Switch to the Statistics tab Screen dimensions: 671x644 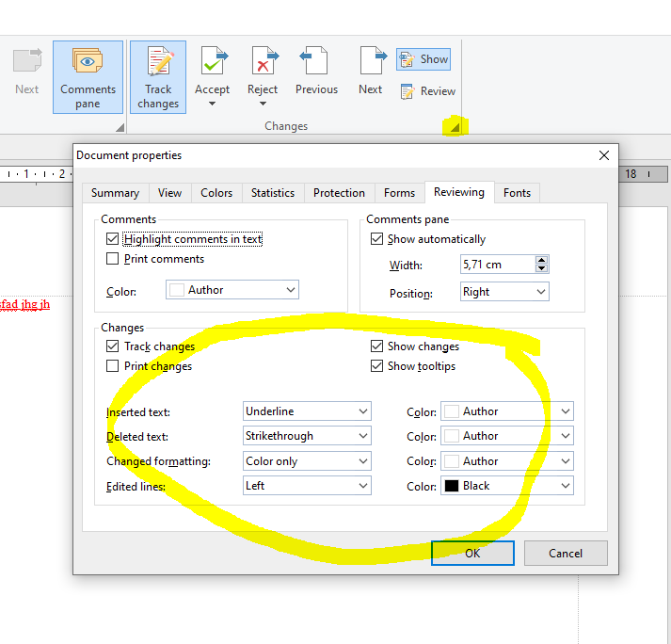point(273,193)
